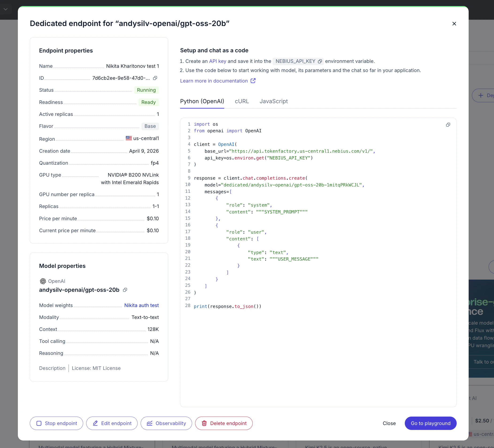This screenshot has height=448, width=494.
Task: Close the dedicated endpoint dialog with X
Action: pyautogui.click(x=454, y=24)
